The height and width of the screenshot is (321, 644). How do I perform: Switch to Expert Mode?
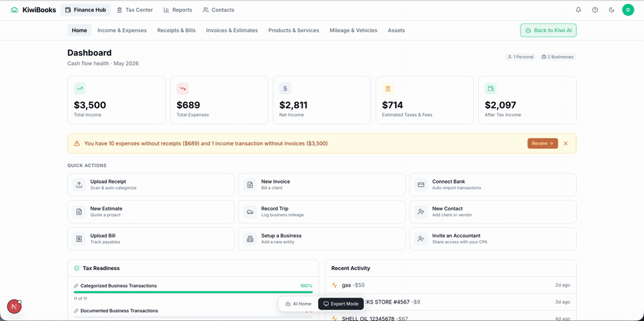[341, 304]
